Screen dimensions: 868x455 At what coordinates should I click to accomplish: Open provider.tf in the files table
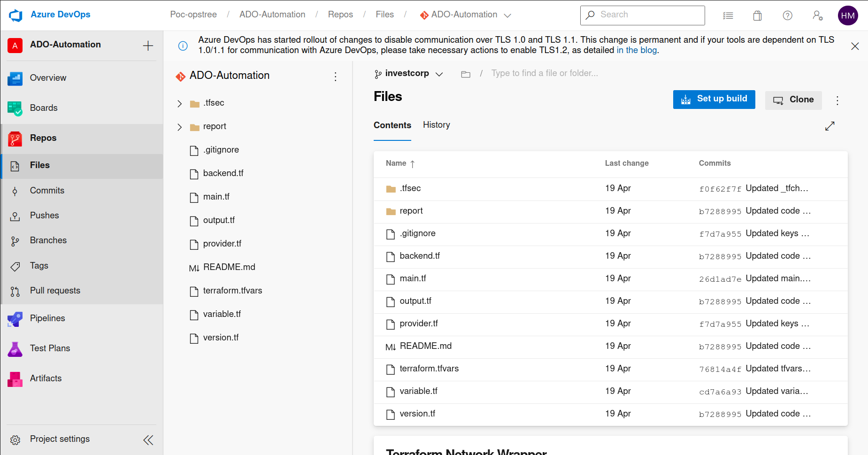pyautogui.click(x=419, y=324)
